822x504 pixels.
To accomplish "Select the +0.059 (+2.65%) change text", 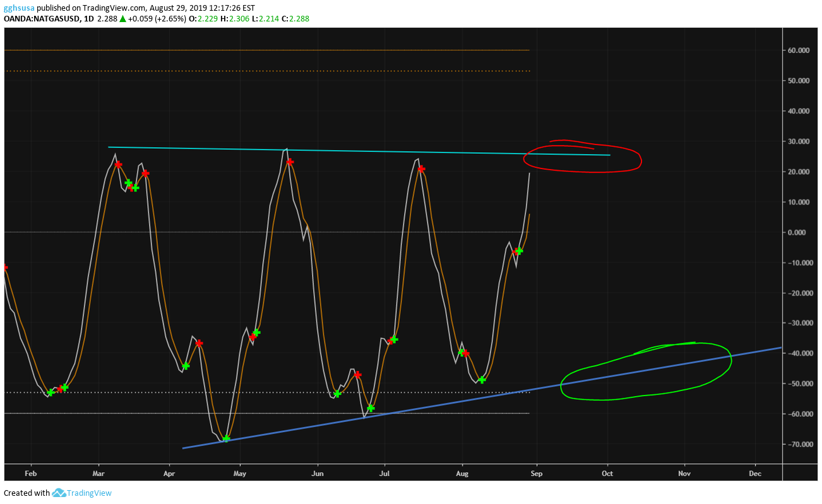I will [x=157, y=19].
